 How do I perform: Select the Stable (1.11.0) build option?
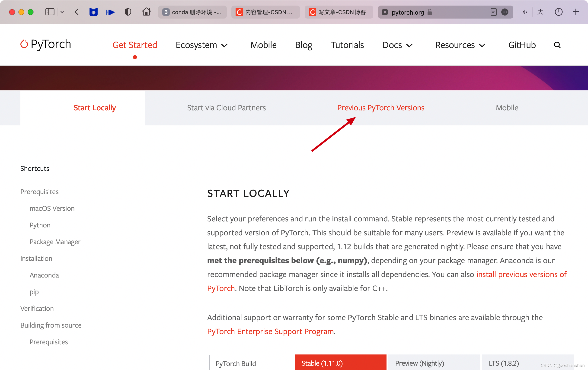pyautogui.click(x=340, y=362)
